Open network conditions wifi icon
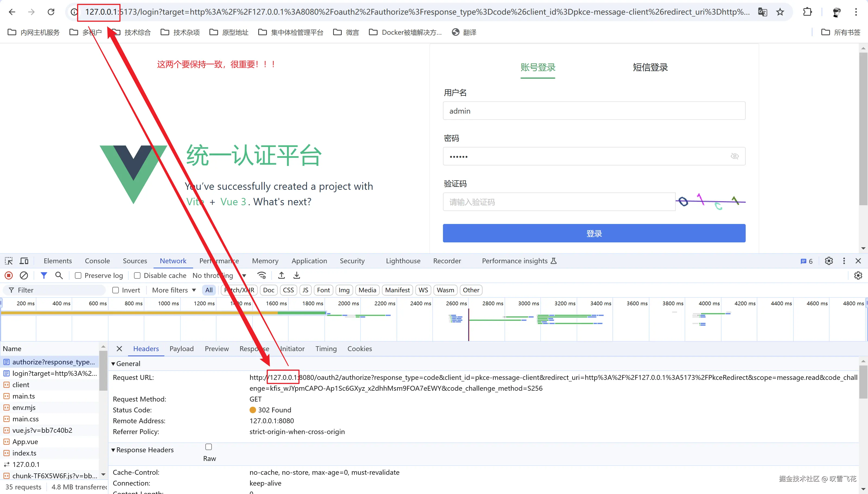868x494 pixels. pos(262,275)
